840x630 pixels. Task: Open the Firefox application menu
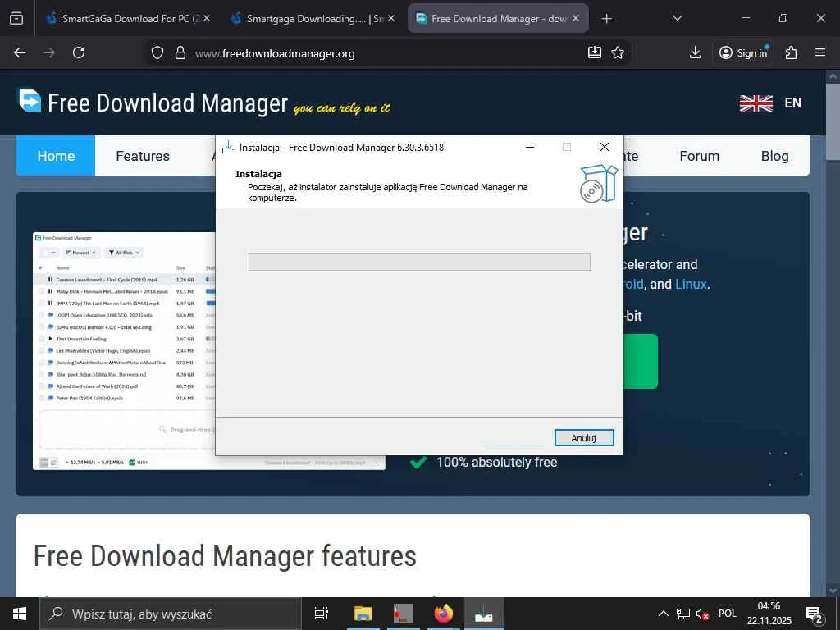pyautogui.click(x=820, y=52)
